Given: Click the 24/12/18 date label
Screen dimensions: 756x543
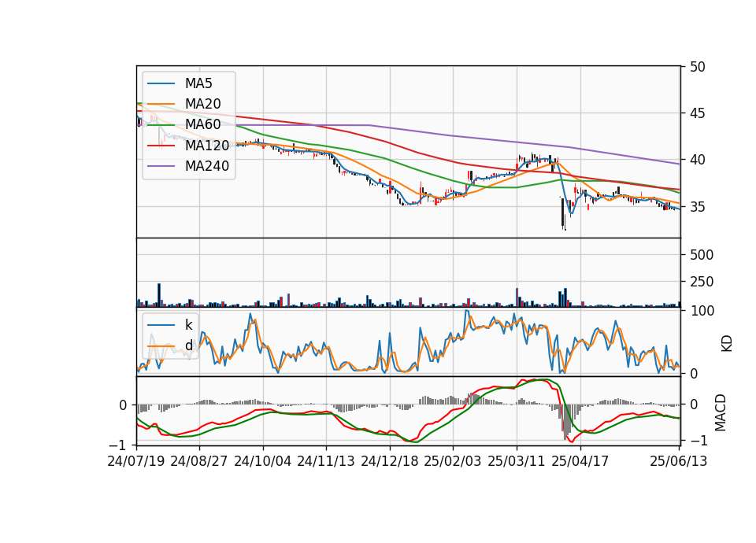Looking at the screenshot, I should point(390,461).
